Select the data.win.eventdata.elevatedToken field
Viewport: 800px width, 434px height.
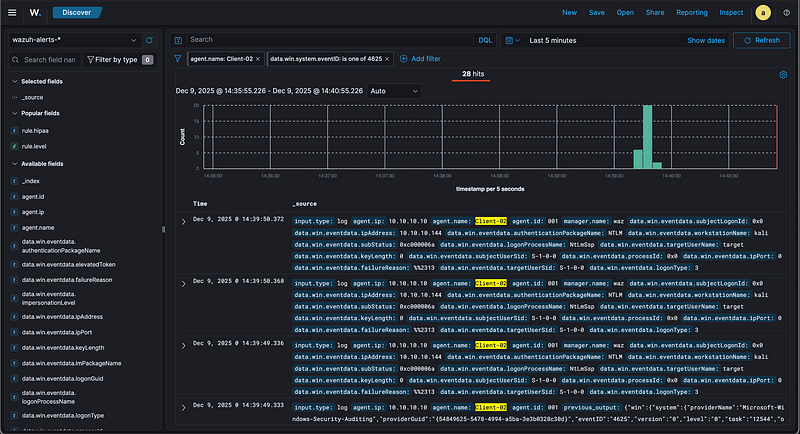click(68, 265)
